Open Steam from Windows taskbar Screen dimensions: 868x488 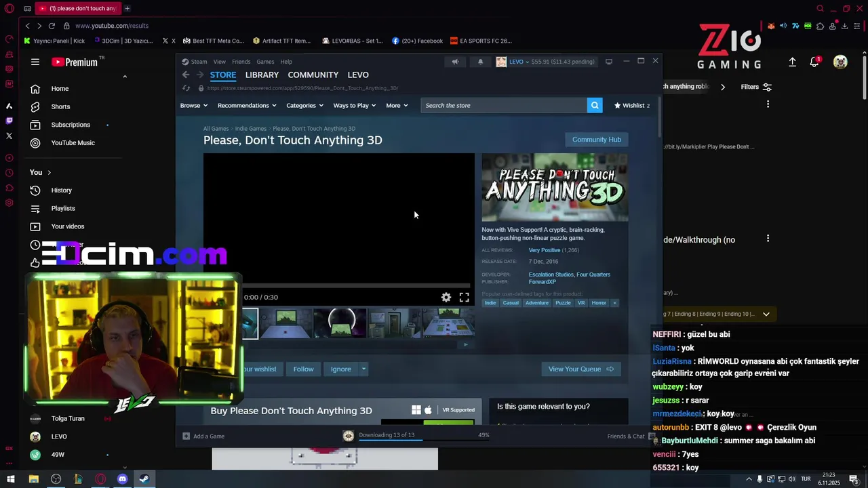tap(144, 479)
